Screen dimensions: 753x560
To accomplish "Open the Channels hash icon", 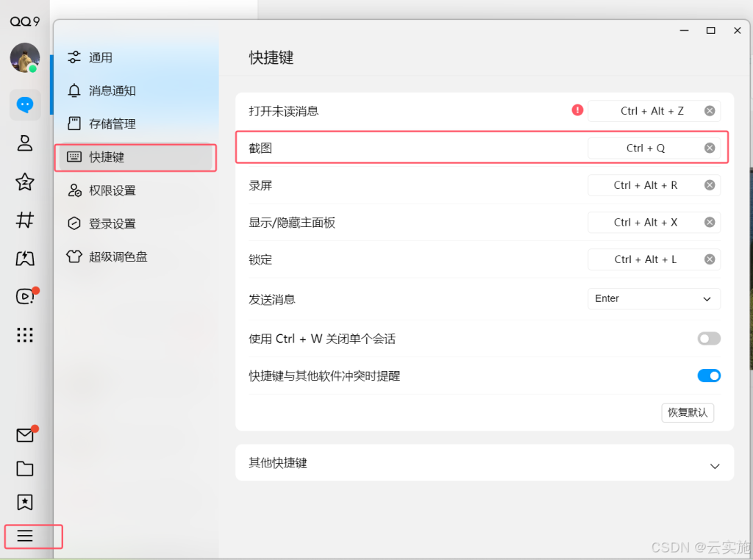I will tap(24, 220).
